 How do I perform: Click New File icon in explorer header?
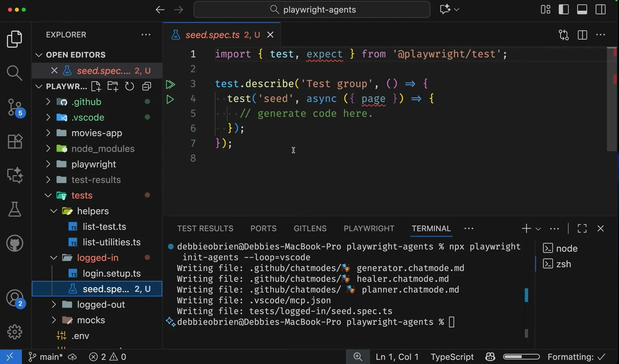pyautogui.click(x=96, y=86)
